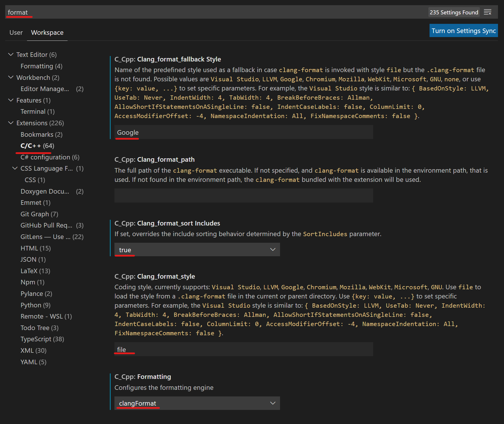This screenshot has height=424, width=504.
Task: Click the Clang_format_style field containing 'file'
Action: [x=244, y=349]
